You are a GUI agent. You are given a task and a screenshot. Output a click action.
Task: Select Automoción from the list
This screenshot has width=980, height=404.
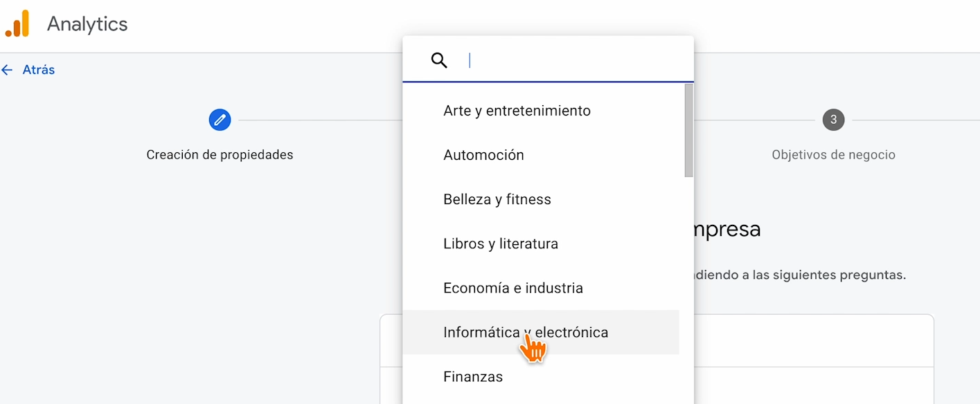point(483,155)
